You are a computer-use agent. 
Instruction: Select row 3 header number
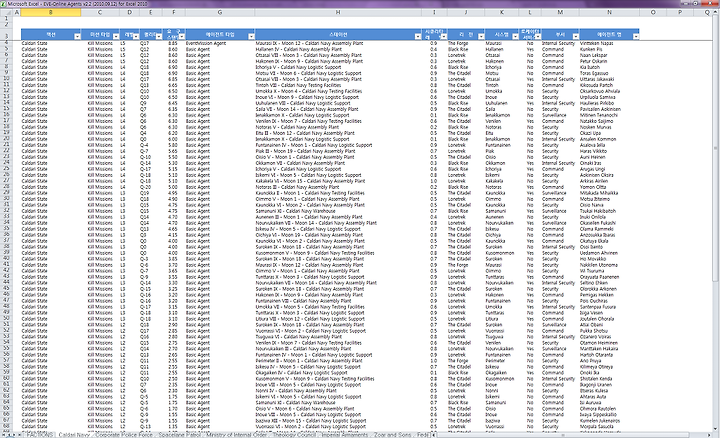click(x=6, y=34)
